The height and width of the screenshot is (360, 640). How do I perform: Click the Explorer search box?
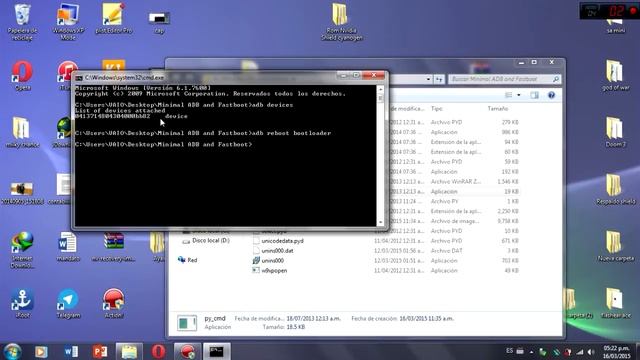[504, 79]
